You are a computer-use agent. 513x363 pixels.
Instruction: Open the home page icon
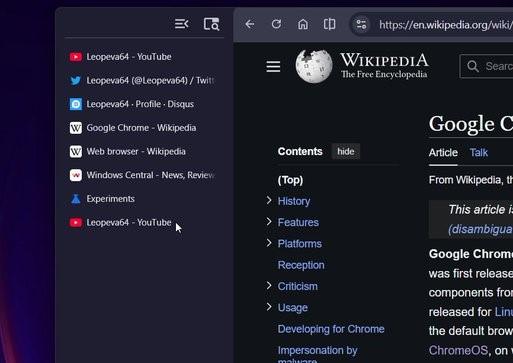303,24
